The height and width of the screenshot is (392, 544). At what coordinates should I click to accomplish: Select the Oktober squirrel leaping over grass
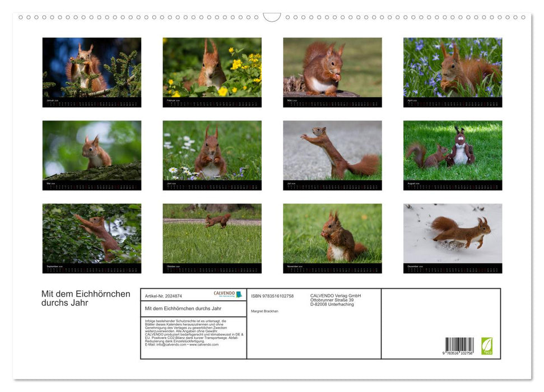[x=212, y=234]
